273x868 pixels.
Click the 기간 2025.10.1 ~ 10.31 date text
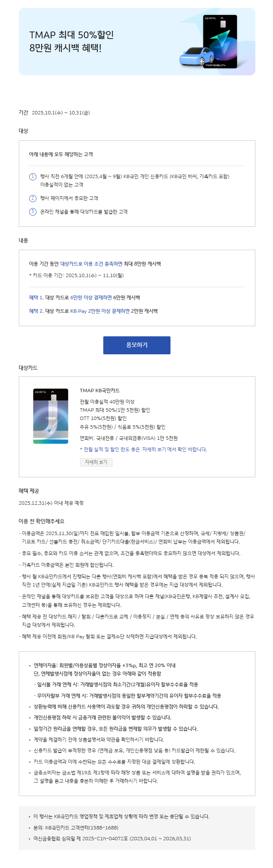pyautogui.click(x=54, y=112)
